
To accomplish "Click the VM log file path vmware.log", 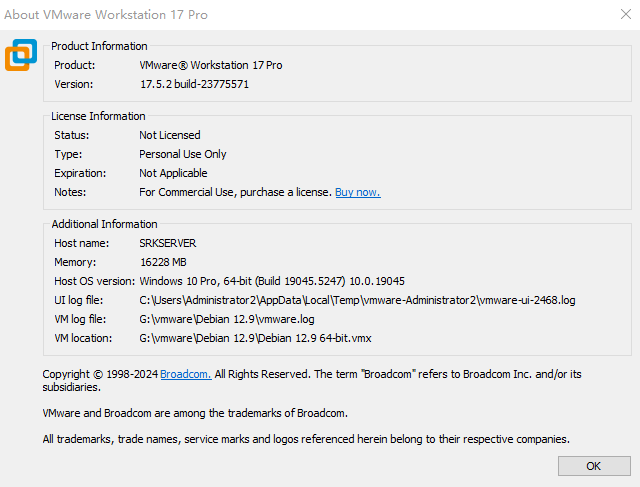I will [x=227, y=319].
